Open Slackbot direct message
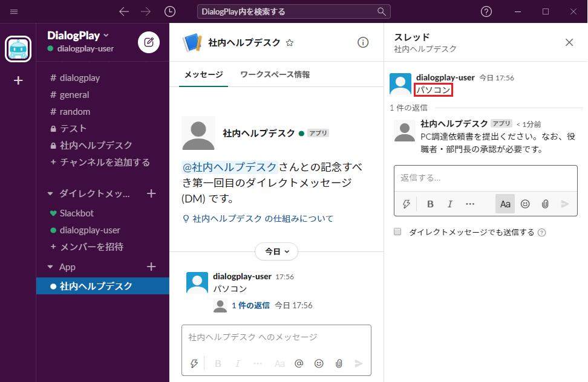This screenshot has width=588, height=382. tap(103, 213)
